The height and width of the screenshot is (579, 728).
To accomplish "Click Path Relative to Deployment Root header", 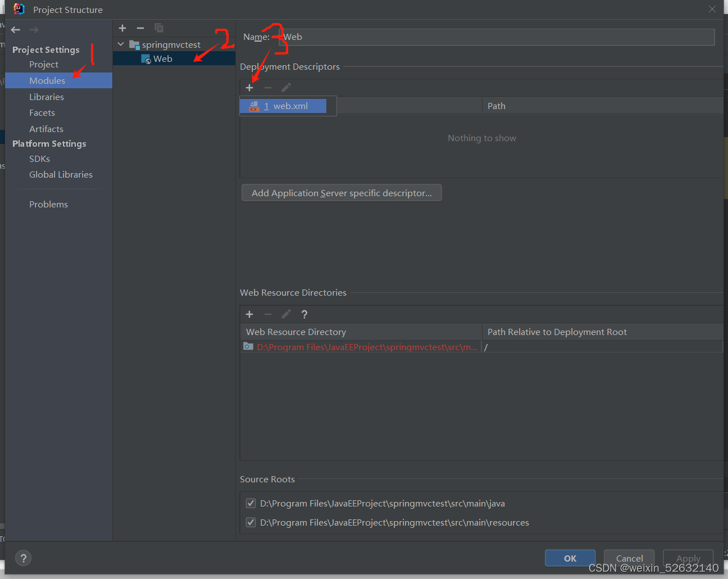I will click(603, 332).
